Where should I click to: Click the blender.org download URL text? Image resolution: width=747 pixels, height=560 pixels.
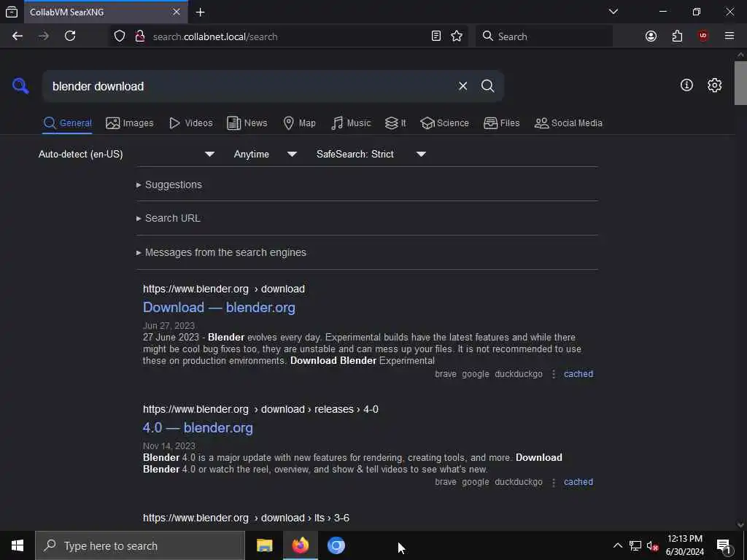click(224, 289)
